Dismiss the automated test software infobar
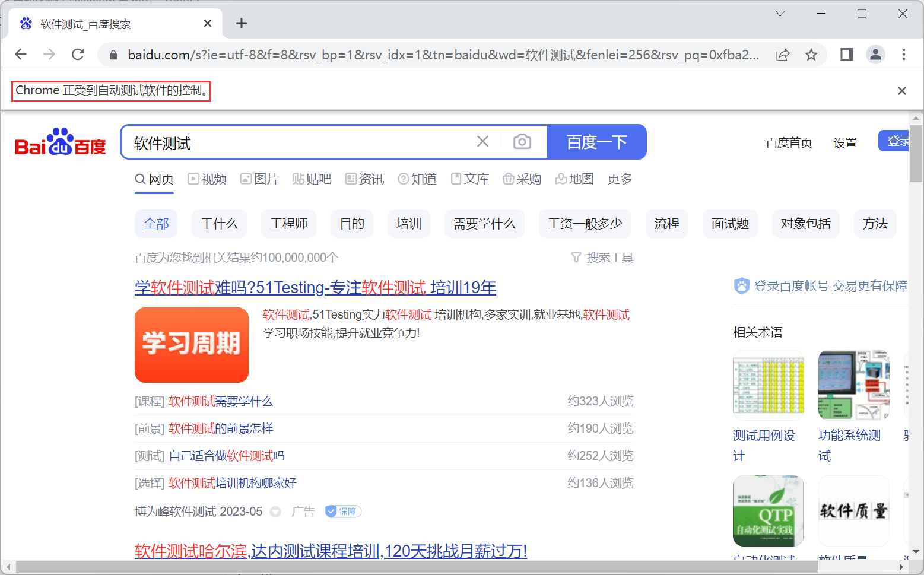This screenshot has height=575, width=924. [902, 91]
